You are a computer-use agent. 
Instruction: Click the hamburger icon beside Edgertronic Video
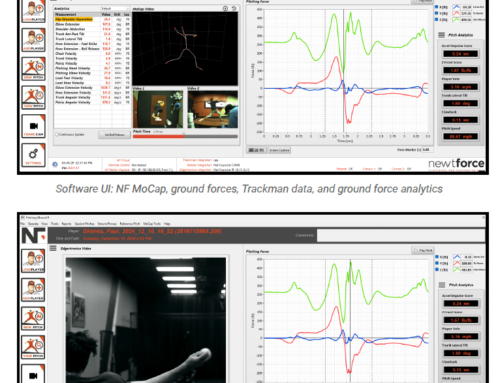pyautogui.click(x=53, y=248)
